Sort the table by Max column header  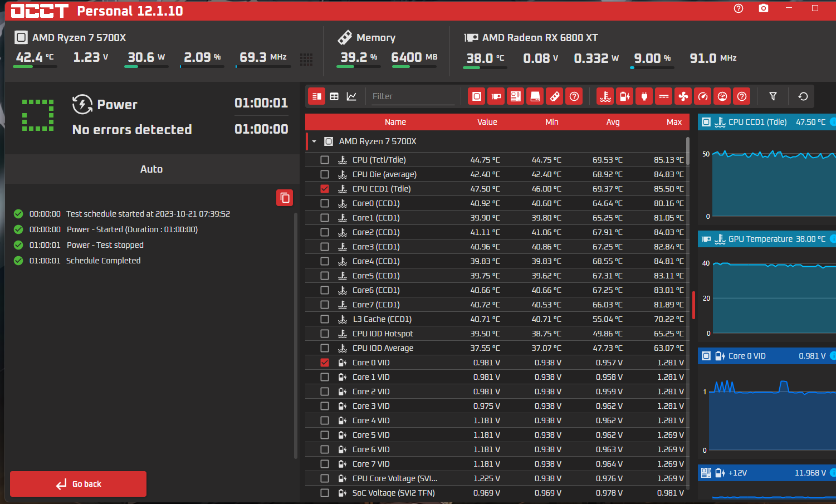[674, 122]
